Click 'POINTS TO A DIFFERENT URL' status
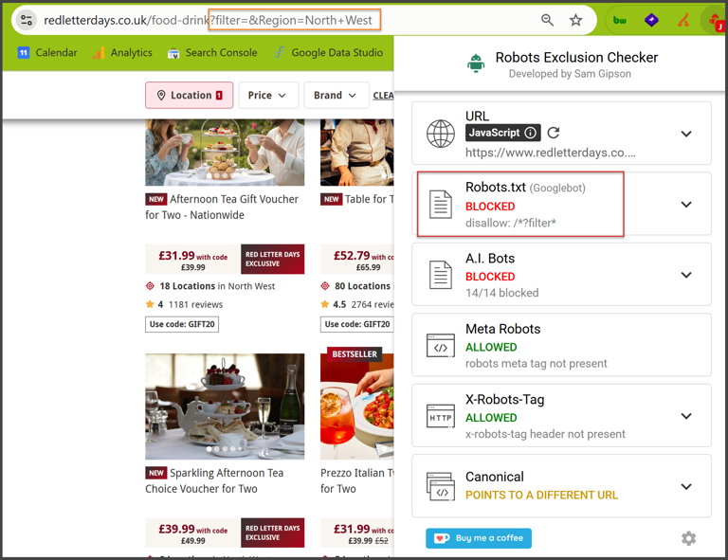The image size is (728, 560). tap(541, 495)
